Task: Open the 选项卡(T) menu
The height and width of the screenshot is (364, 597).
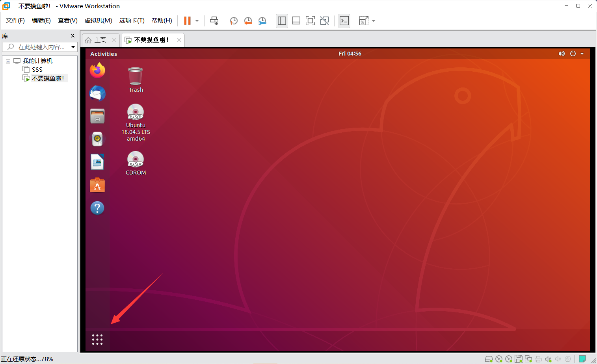Action: (132, 20)
